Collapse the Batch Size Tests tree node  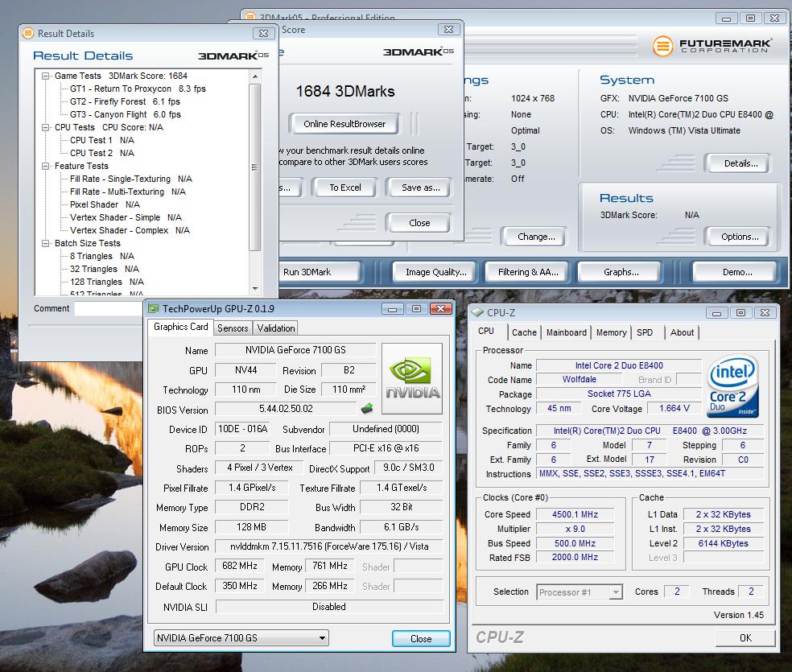45,243
